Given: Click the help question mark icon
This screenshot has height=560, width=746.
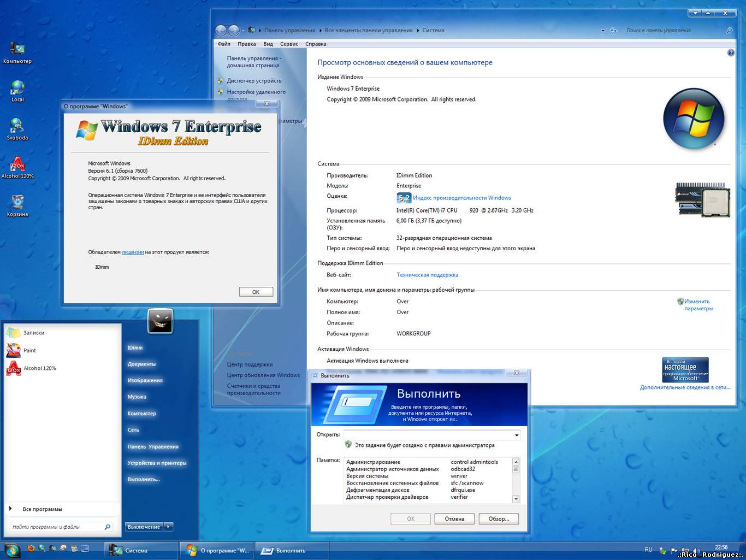Looking at the screenshot, I should coord(731,53).
